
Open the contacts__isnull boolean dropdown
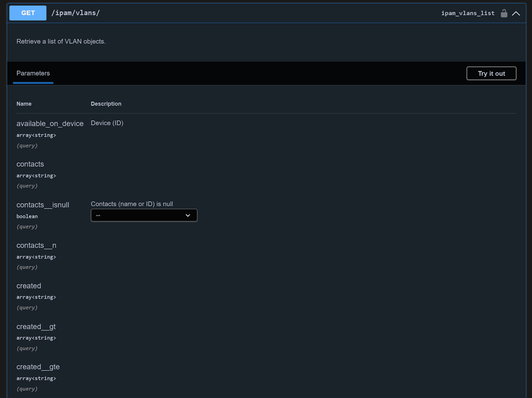pos(144,215)
